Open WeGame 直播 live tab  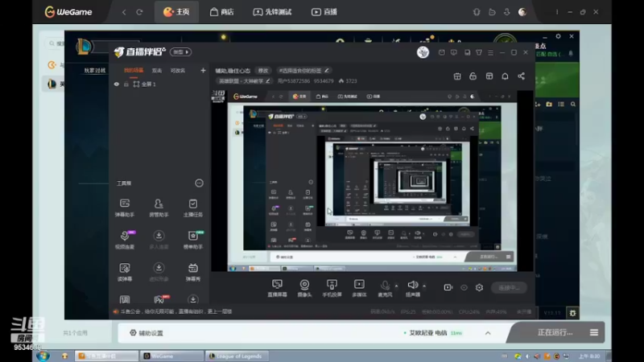pos(324,12)
